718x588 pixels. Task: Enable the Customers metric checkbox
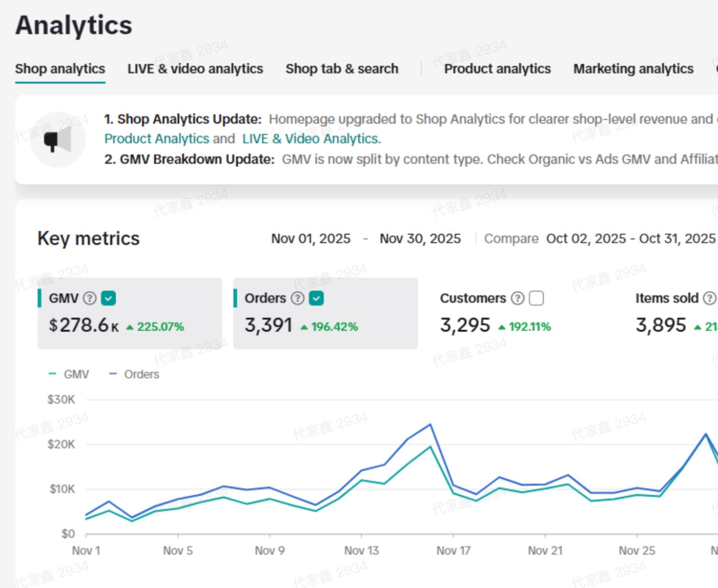[x=537, y=298]
